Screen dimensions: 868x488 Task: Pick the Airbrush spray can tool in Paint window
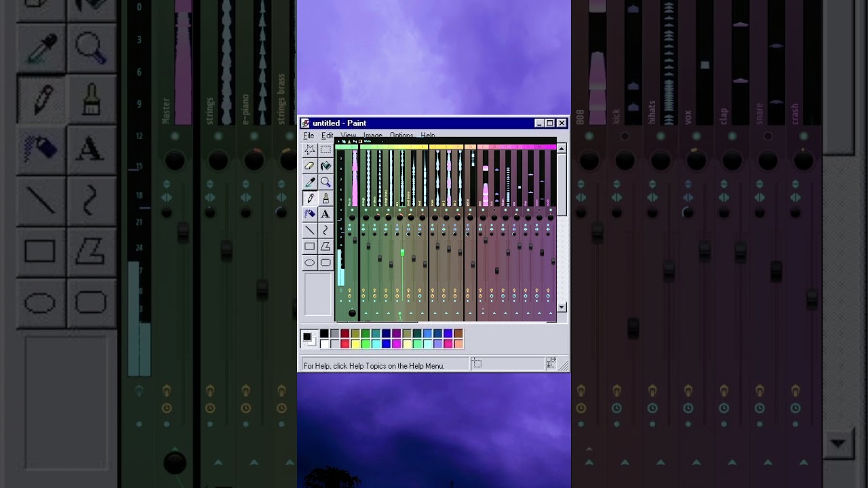tap(310, 214)
